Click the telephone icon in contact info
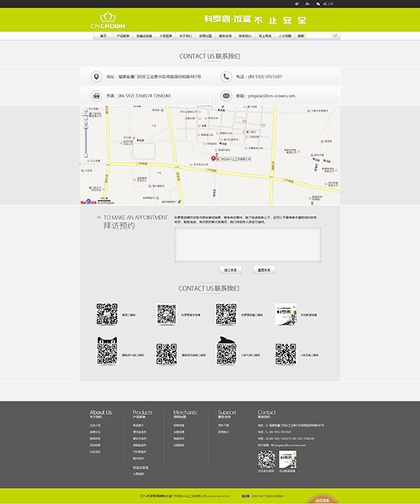This screenshot has width=420, height=504. [226, 76]
